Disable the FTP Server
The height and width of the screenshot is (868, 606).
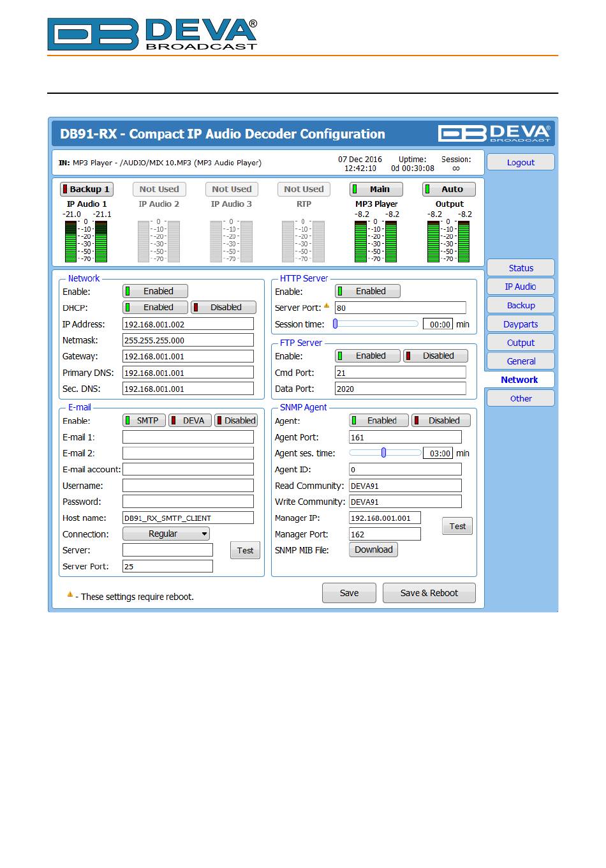(x=436, y=355)
